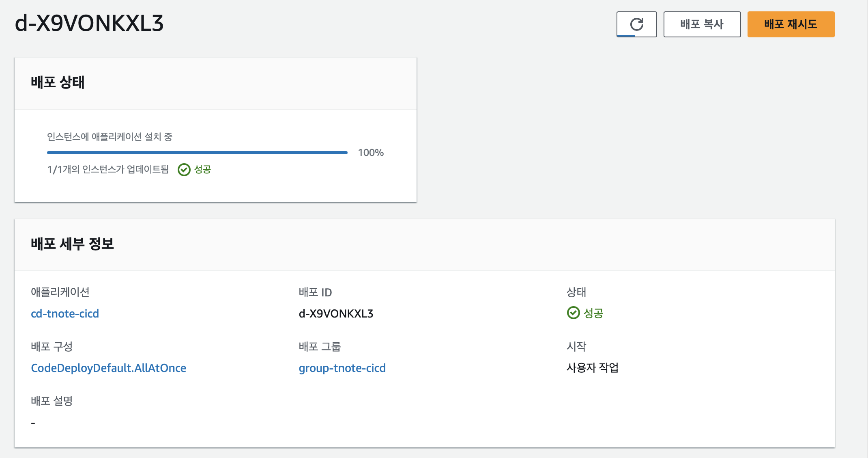The image size is (868, 458).
Task: Click the blue deployment progress bar
Action: 197,153
